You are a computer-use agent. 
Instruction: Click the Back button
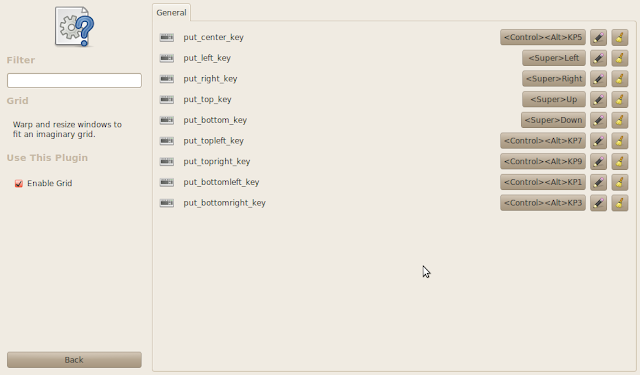click(74, 360)
